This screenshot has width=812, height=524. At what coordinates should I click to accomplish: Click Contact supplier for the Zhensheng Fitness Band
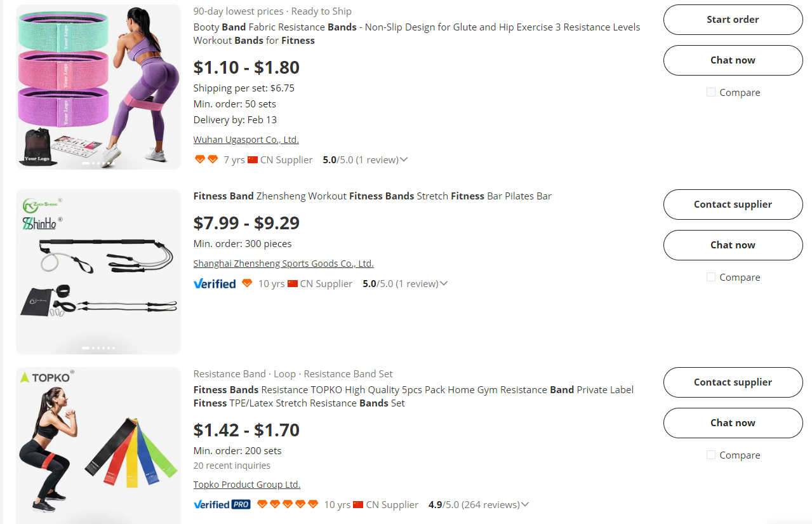[733, 205]
